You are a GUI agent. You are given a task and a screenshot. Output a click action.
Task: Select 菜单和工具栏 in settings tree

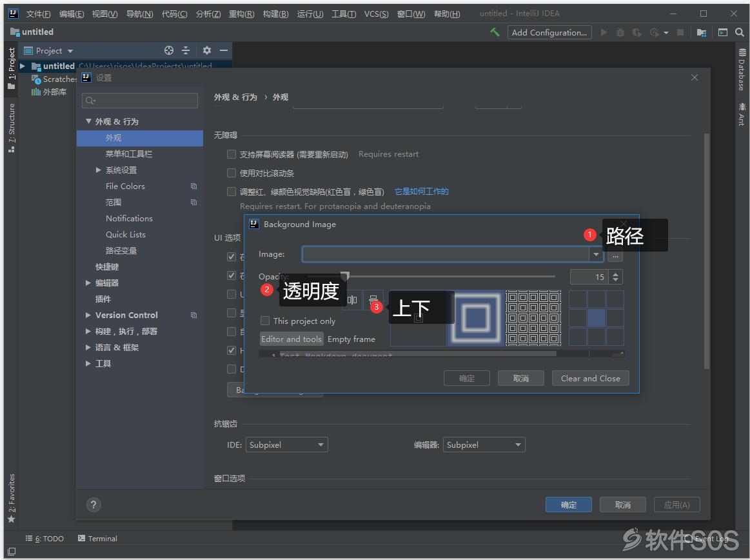click(129, 154)
